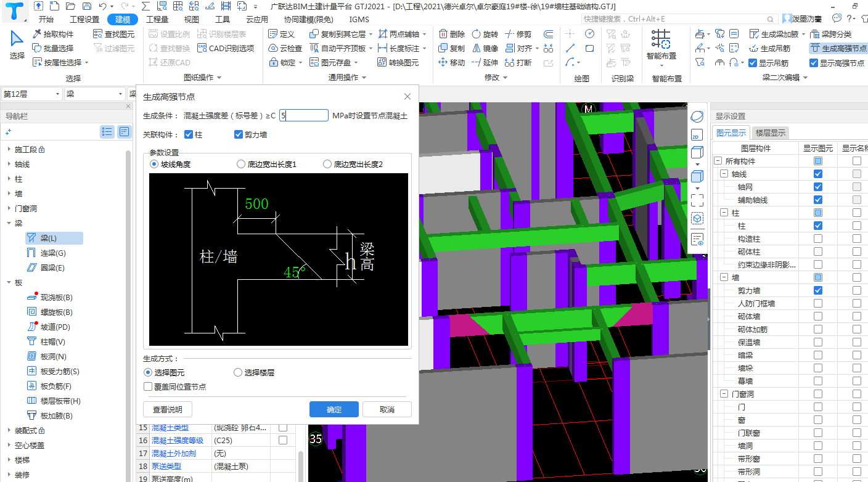Click 生成吊筋 generate hanger bars
Screen dimensions: 868x482
click(x=770, y=48)
